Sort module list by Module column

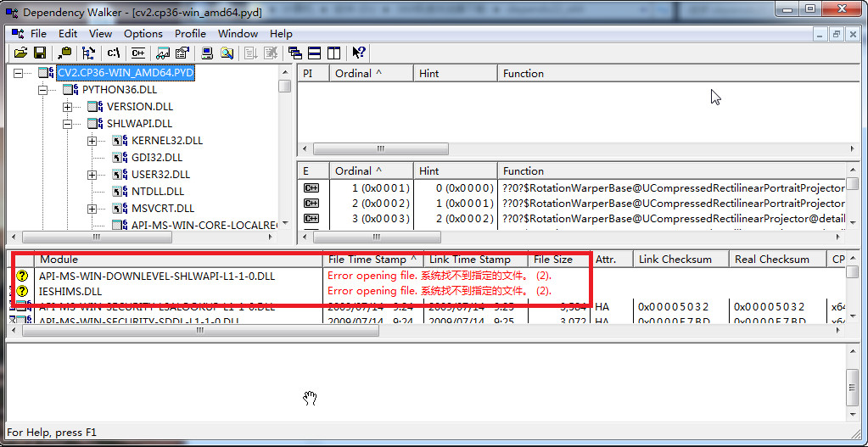tap(179, 260)
